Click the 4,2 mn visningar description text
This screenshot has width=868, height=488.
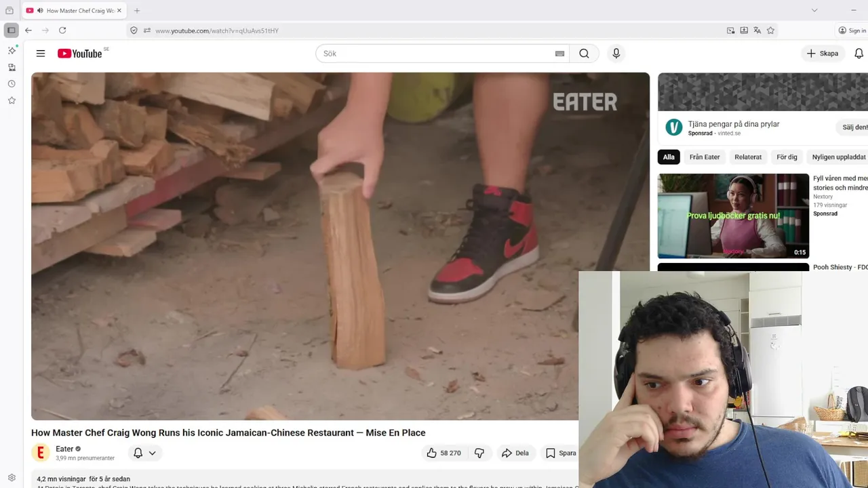[x=83, y=479]
